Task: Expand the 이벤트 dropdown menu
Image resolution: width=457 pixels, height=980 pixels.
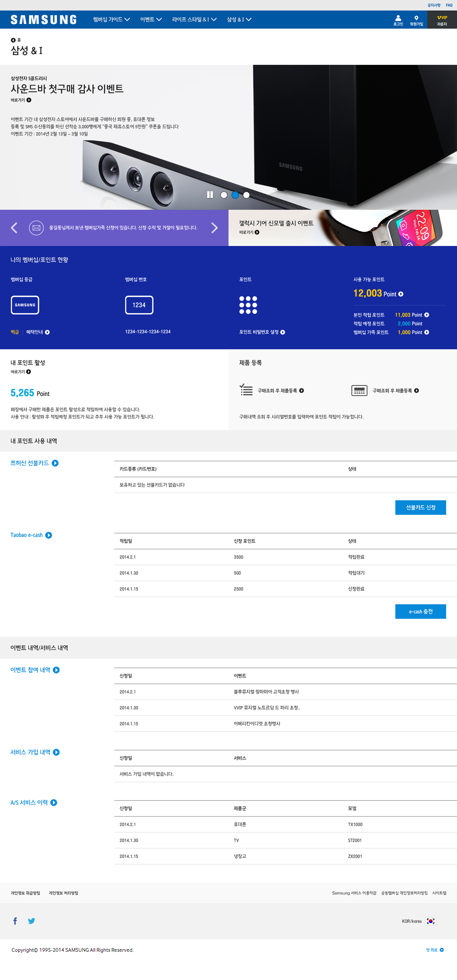Action: 151,19
